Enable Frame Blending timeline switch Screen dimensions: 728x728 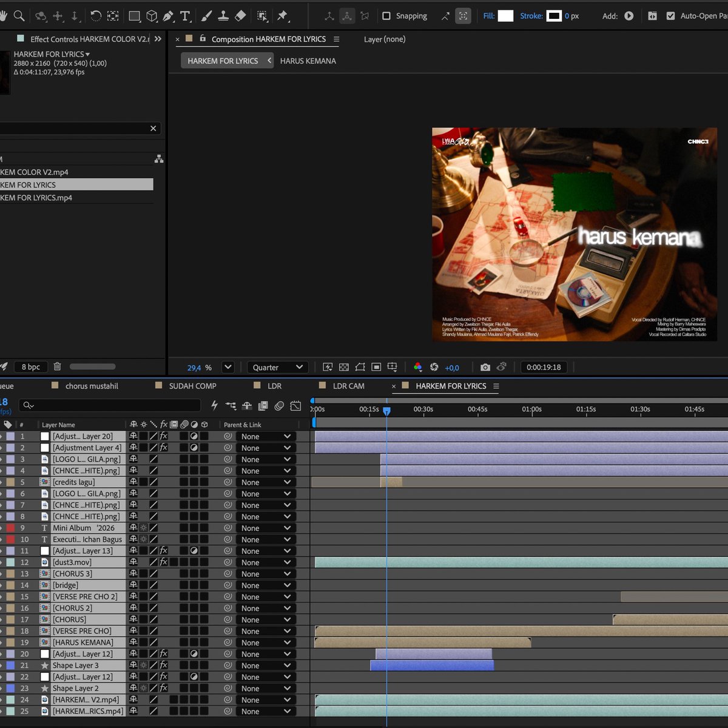(263, 406)
